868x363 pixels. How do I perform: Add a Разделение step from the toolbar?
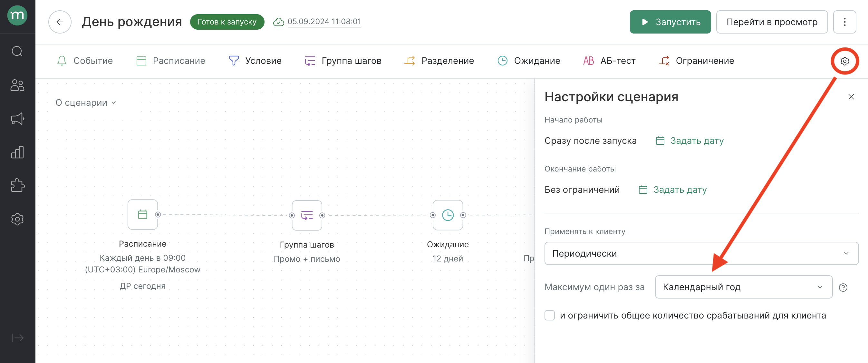pyautogui.click(x=439, y=61)
